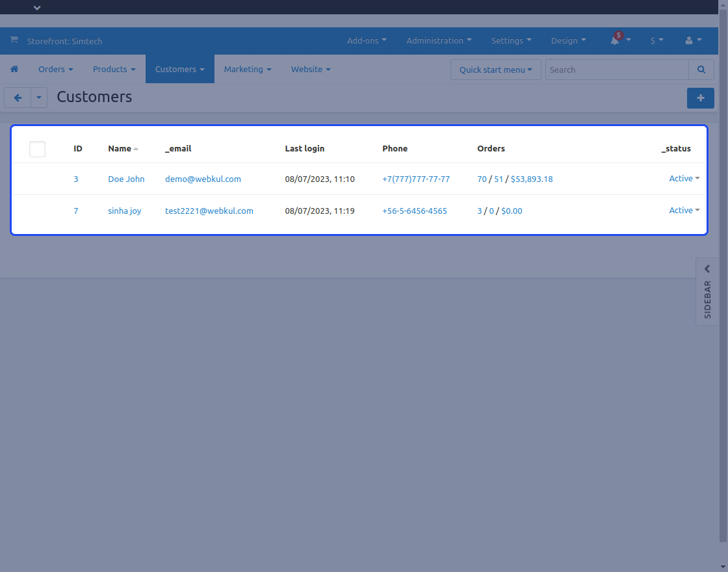Screen dimensions: 728x572
Task: Open Quick start menu dropdown
Action: (x=495, y=70)
